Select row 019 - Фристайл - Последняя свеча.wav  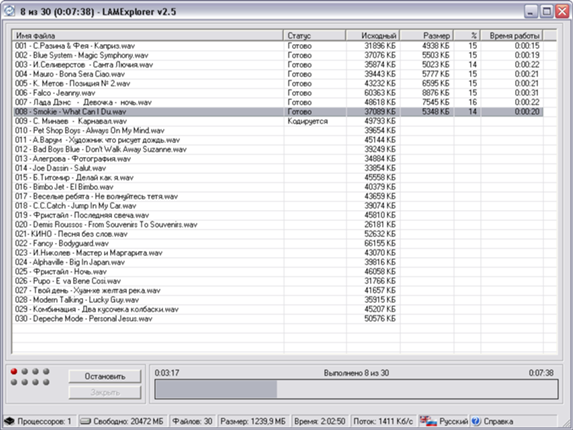pos(278,215)
